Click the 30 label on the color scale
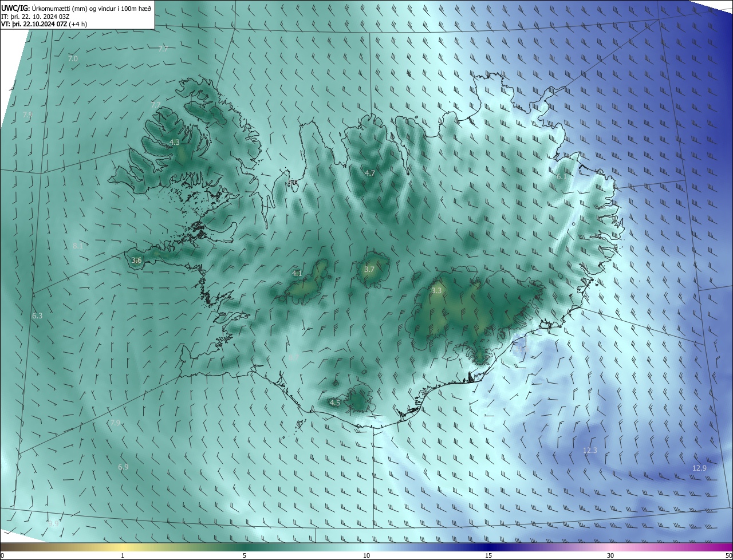Viewport: 733px width, 560px height. 610,555
